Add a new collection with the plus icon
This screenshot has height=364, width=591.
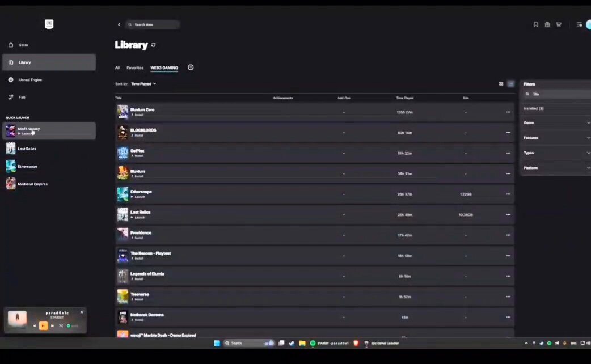pos(191,67)
